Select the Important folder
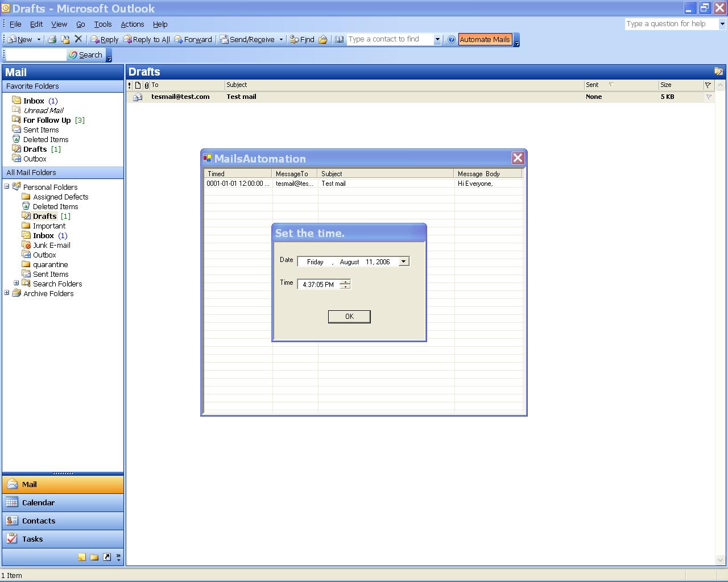 coord(49,226)
